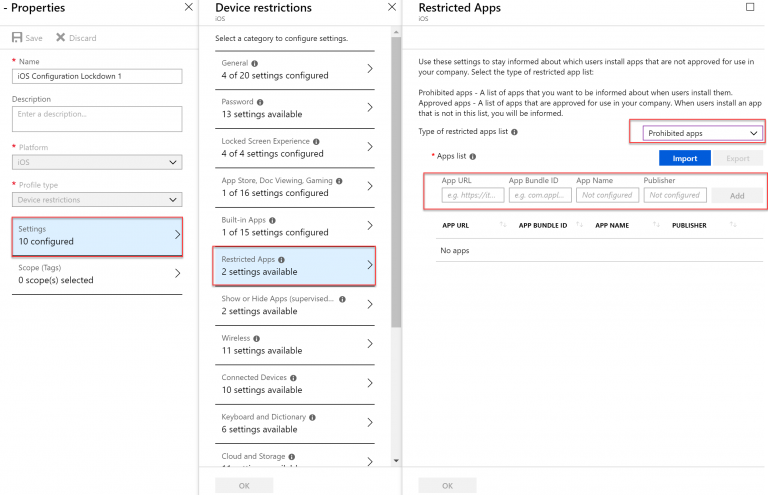768x495 pixels.
Task: Click info icon next to Built-in Apps
Action: tap(272, 221)
